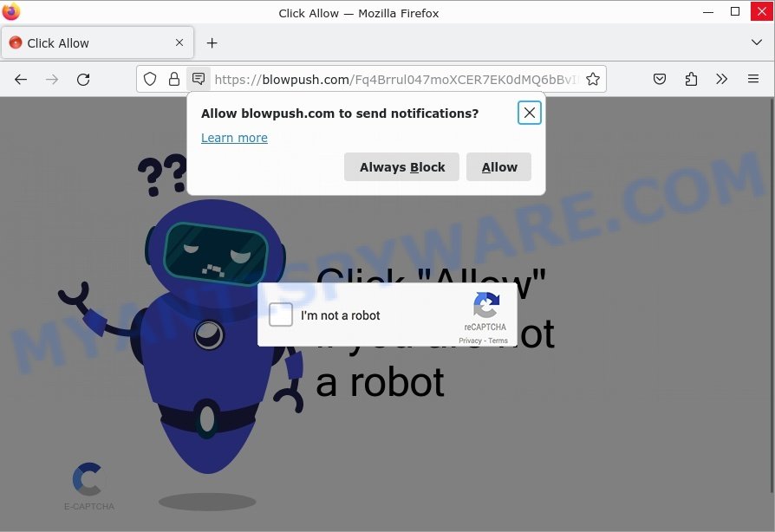Minimize the Firefox window
The image size is (775, 532).
708,12
